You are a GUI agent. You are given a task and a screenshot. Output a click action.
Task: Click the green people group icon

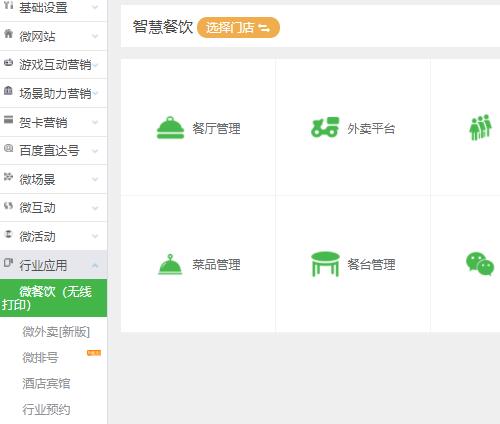(480, 127)
